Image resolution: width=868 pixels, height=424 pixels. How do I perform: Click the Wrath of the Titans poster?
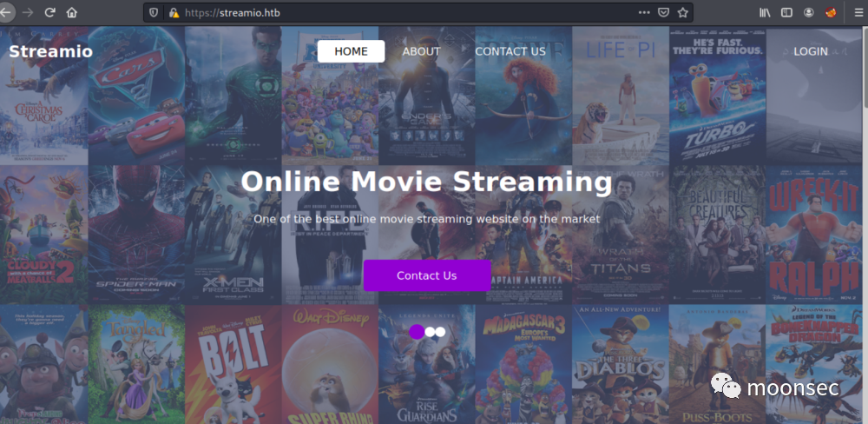(621, 235)
